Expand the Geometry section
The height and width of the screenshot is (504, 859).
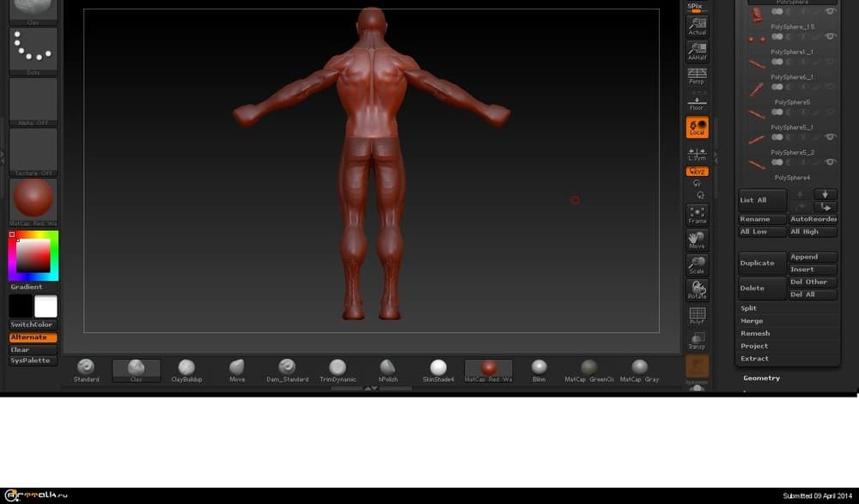[762, 378]
